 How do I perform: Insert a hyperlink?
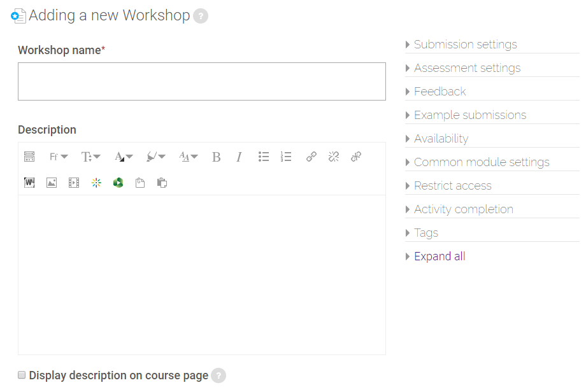point(311,157)
